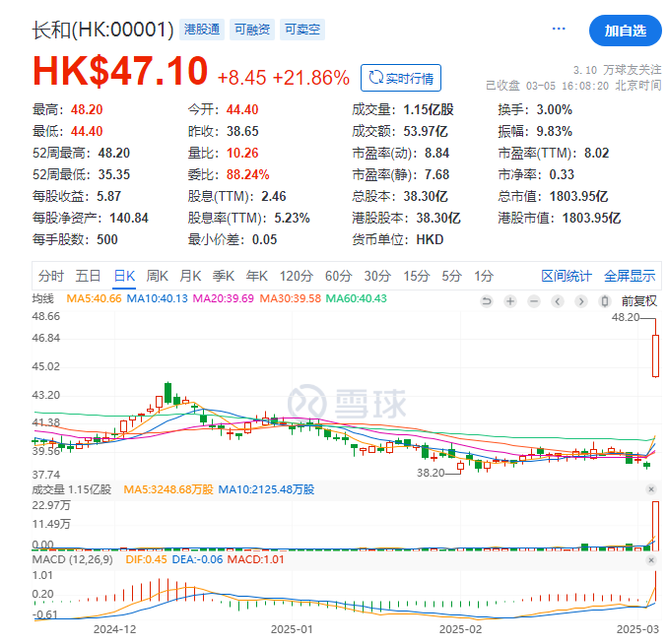Select the 年K yearly candlestick tab
Viewport: 667px width, 644px height.
(256, 276)
